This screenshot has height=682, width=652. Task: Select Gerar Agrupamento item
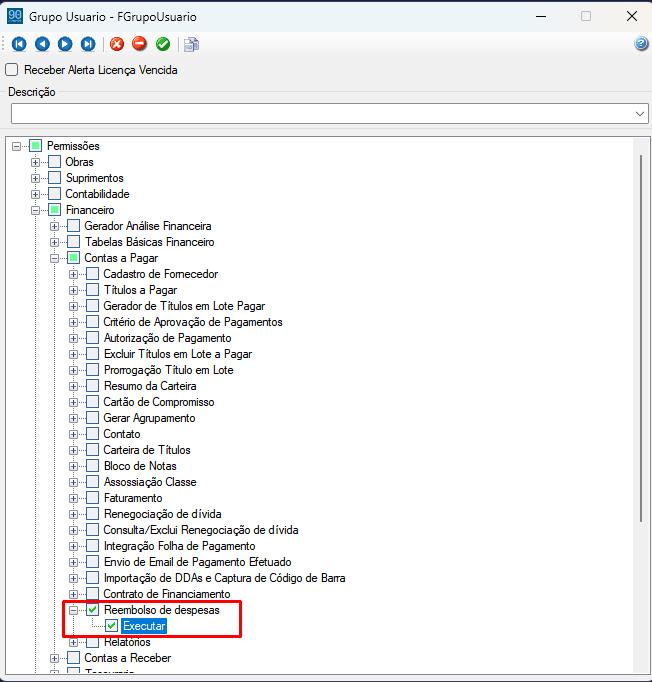tap(149, 418)
